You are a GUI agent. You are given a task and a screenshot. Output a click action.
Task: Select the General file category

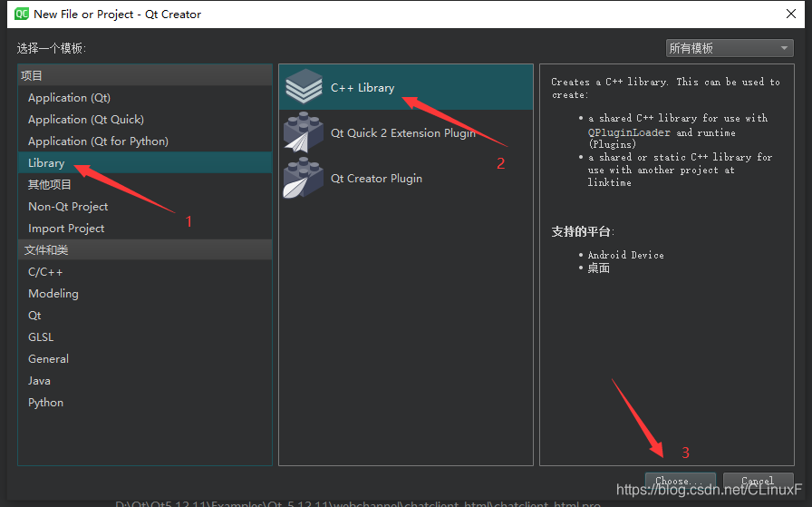145,359
